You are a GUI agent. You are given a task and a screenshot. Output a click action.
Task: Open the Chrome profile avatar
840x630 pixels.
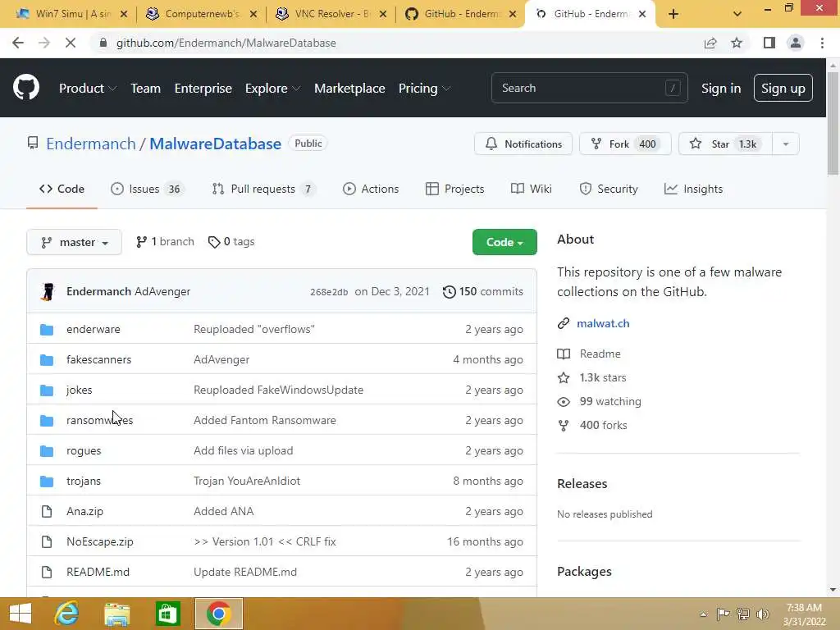point(796,43)
